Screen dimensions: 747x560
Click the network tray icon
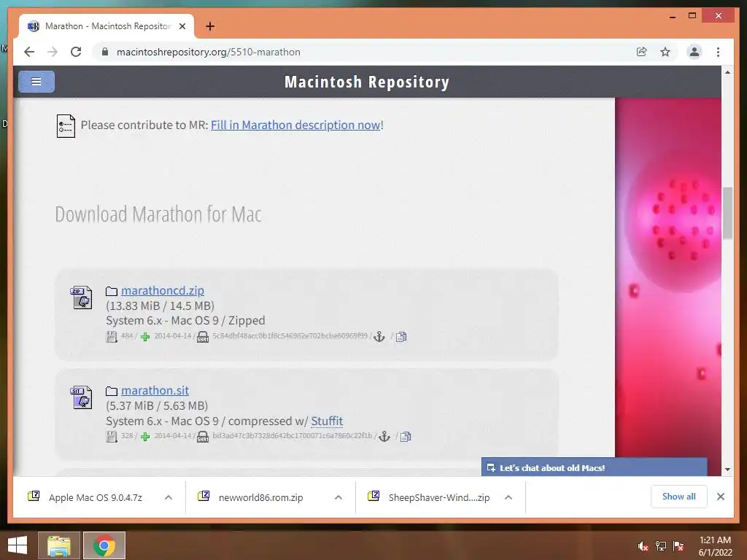[x=661, y=546]
